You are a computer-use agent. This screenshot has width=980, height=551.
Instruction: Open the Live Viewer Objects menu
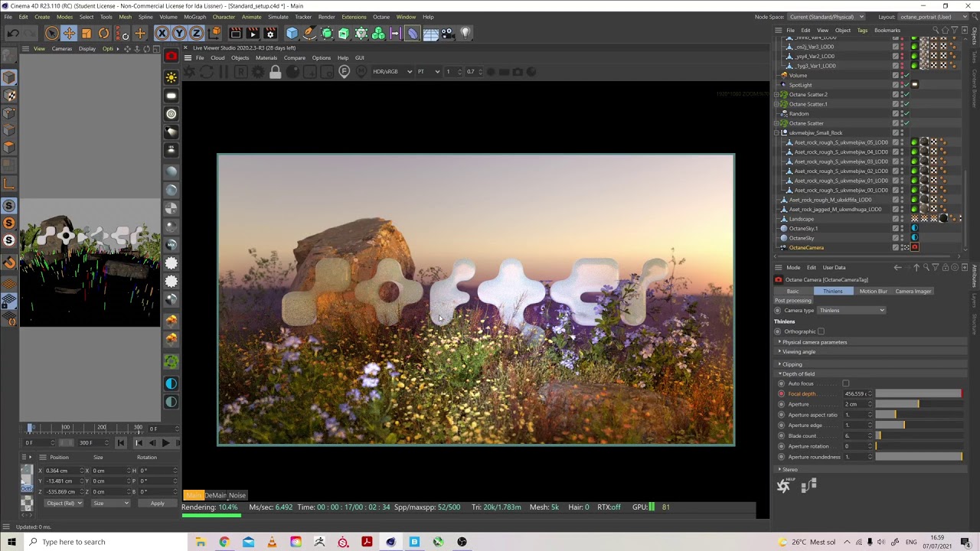[240, 58]
